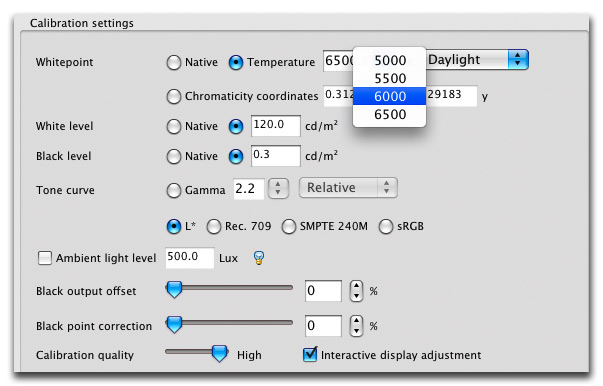Open the Relative gamma type dropdown
The height and width of the screenshot is (386, 603).
pos(348,188)
